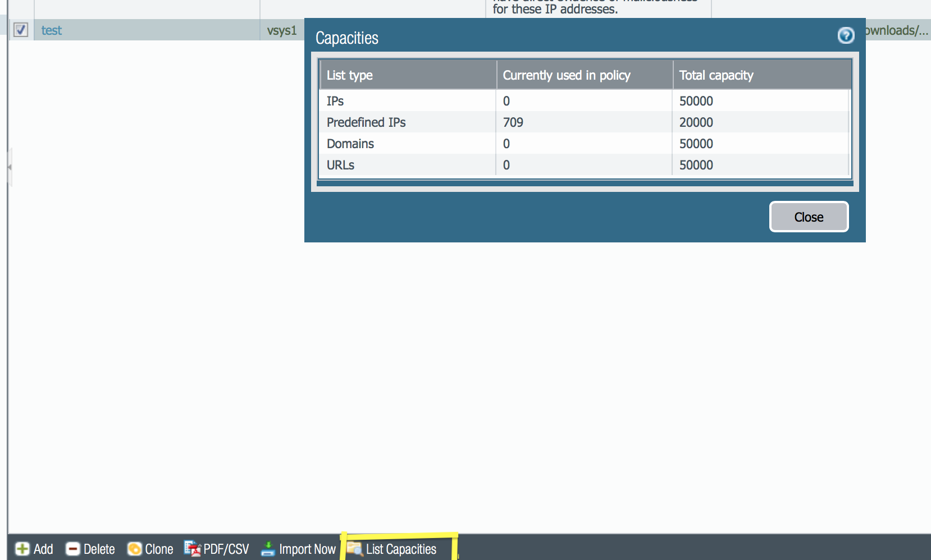The width and height of the screenshot is (931, 560).
Task: Click the Currently used in policy header
Action: click(567, 75)
